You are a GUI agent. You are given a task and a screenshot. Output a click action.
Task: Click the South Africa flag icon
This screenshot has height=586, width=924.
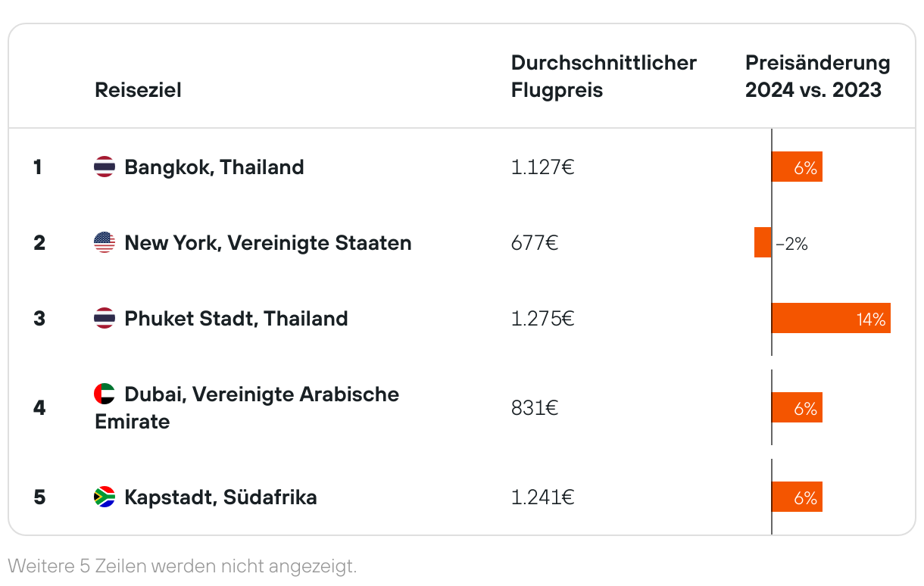(105, 497)
